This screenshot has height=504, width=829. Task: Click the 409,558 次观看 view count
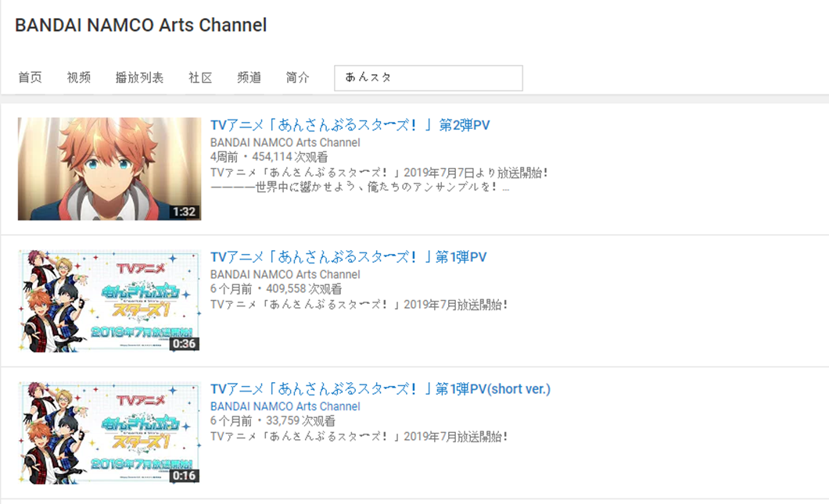(x=304, y=289)
